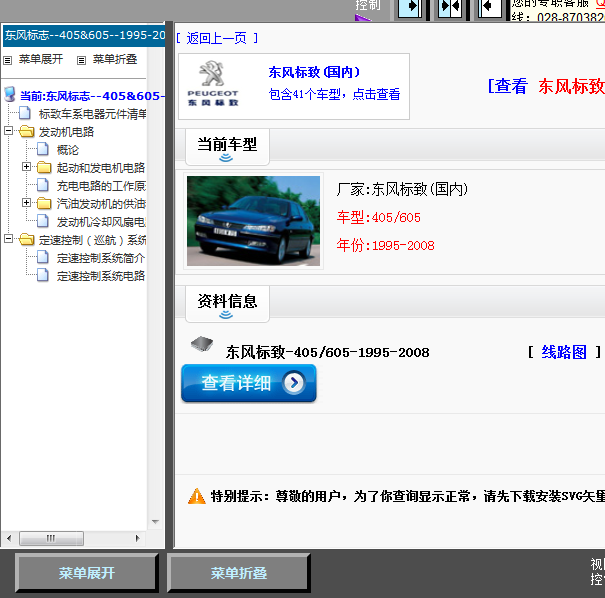Open 东风标致(国内) brand link
Viewport: 605px width, 598px height.
point(314,72)
